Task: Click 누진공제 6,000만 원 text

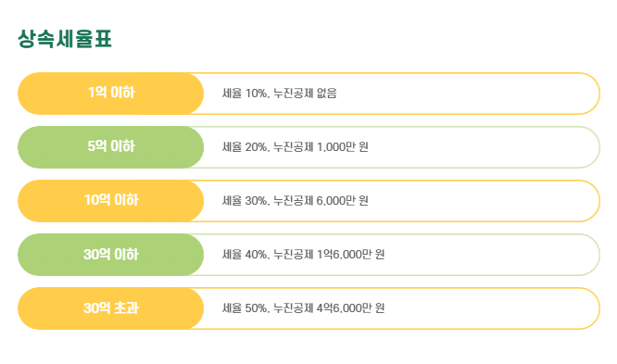Action: [x=321, y=201]
